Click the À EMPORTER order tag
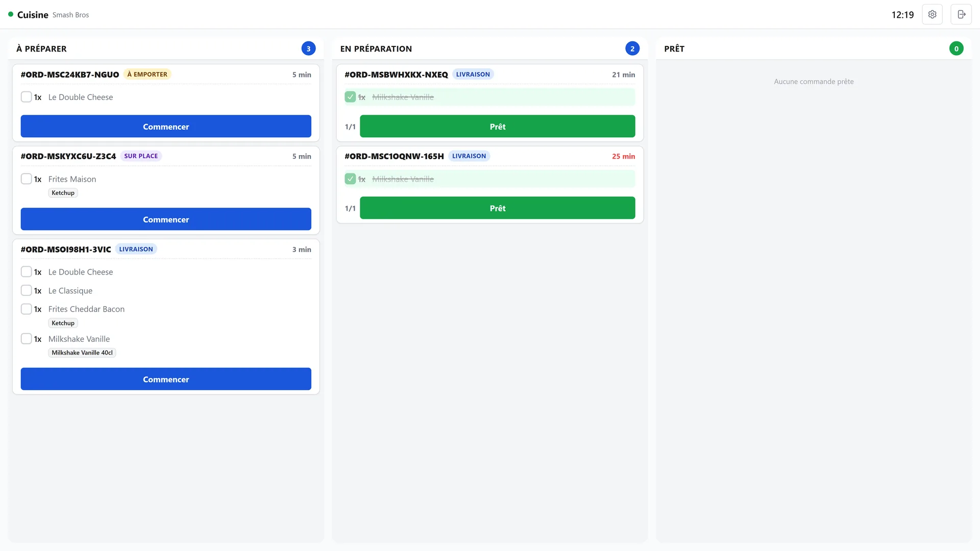 pyautogui.click(x=147, y=74)
